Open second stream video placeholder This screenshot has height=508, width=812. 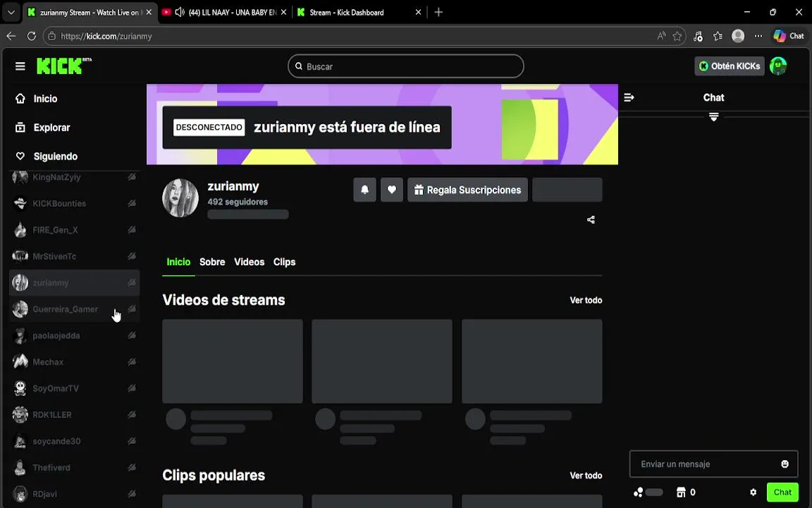coord(382,361)
